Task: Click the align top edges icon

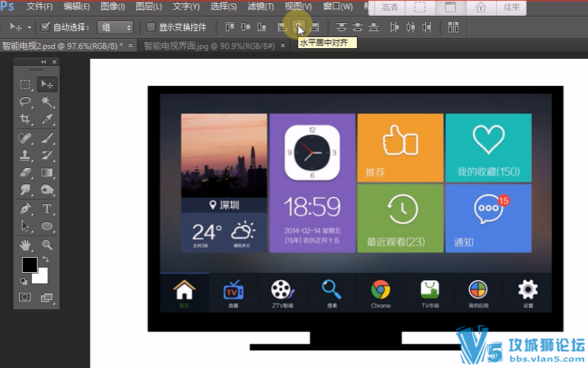Action: [x=230, y=27]
